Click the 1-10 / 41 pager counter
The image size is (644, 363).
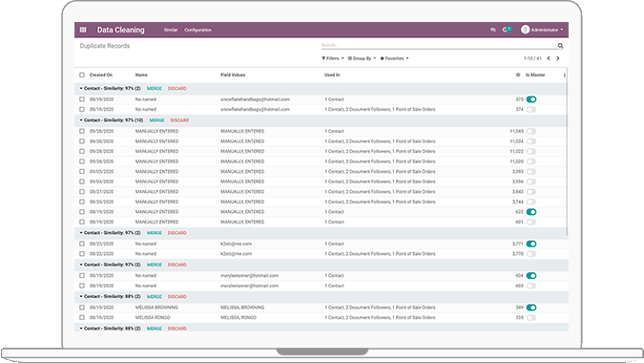(532, 58)
